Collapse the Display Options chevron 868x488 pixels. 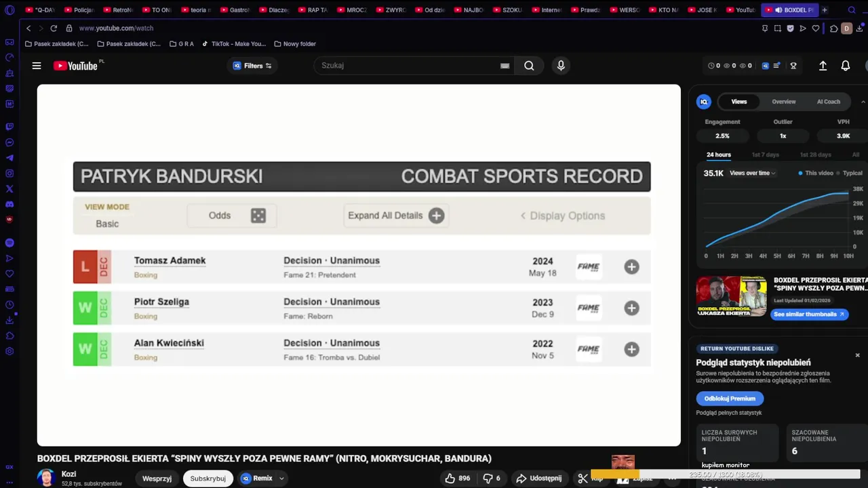[523, 216]
